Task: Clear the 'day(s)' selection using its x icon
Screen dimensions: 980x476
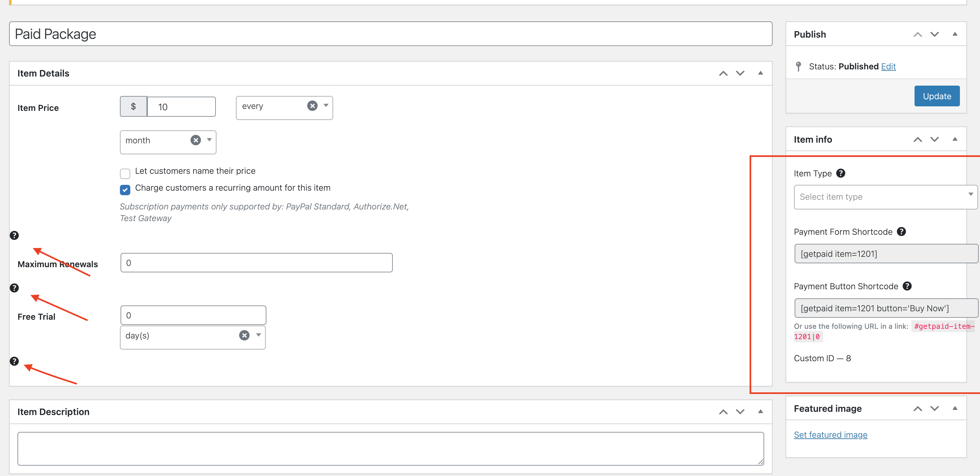Action: tap(244, 335)
